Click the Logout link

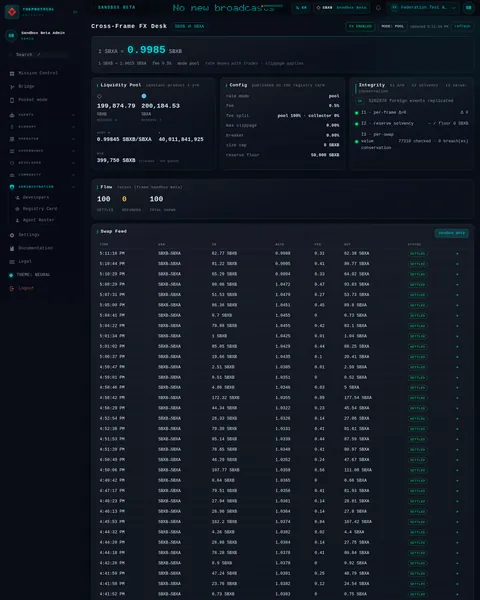(26, 288)
